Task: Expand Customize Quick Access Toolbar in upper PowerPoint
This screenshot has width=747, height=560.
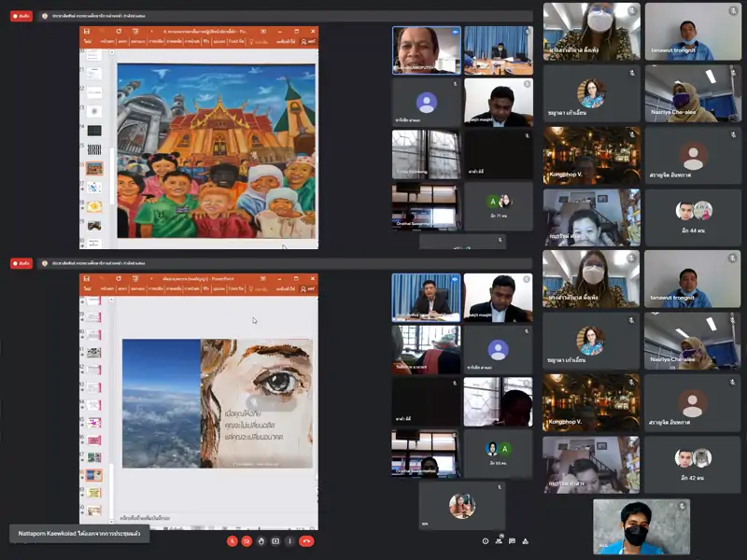Action: (151, 31)
